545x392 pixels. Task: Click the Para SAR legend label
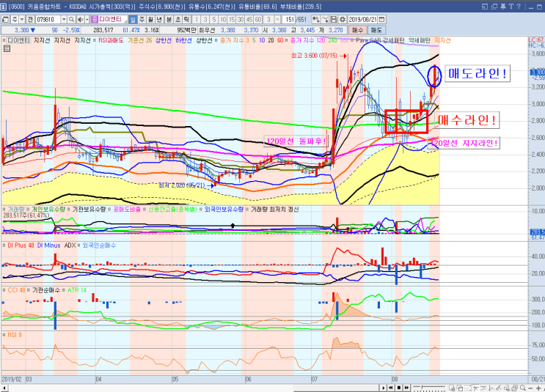click(368, 40)
